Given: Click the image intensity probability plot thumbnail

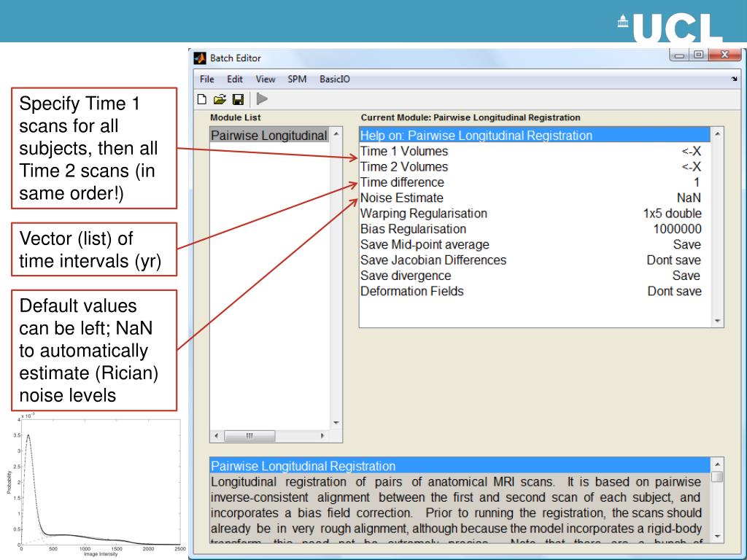Looking at the screenshot, I should pyautogui.click(x=96, y=485).
